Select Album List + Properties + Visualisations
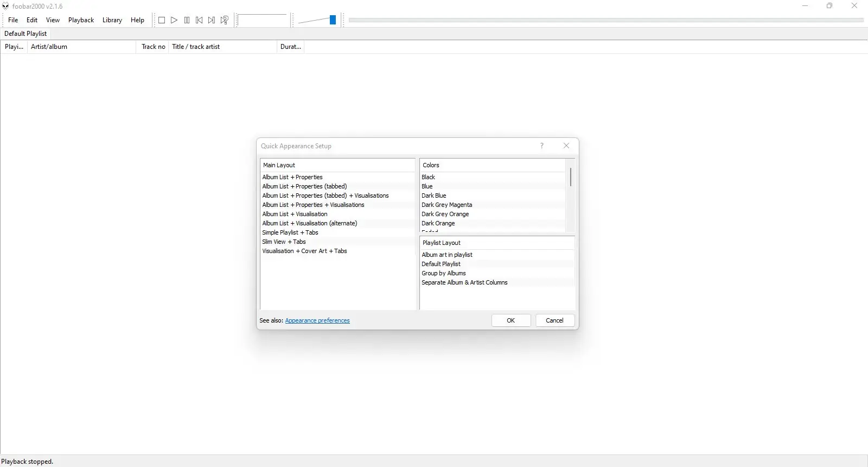 pyautogui.click(x=337, y=205)
